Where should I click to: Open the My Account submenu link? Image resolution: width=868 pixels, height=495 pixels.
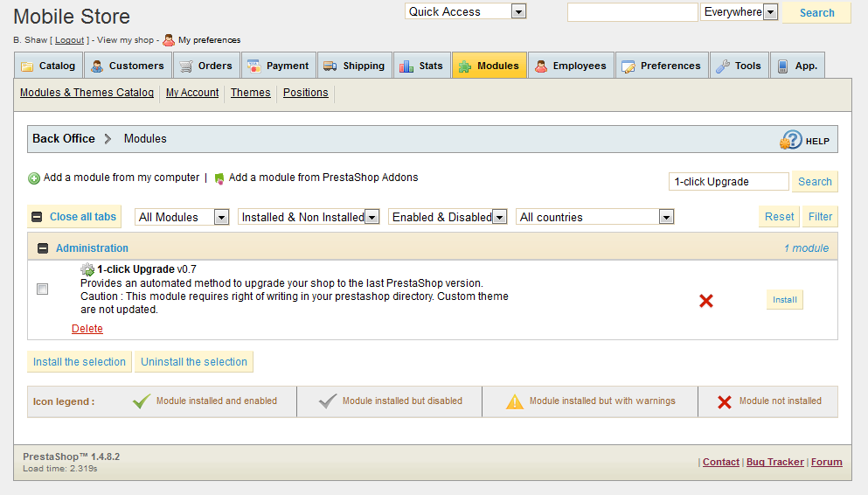[x=192, y=93]
